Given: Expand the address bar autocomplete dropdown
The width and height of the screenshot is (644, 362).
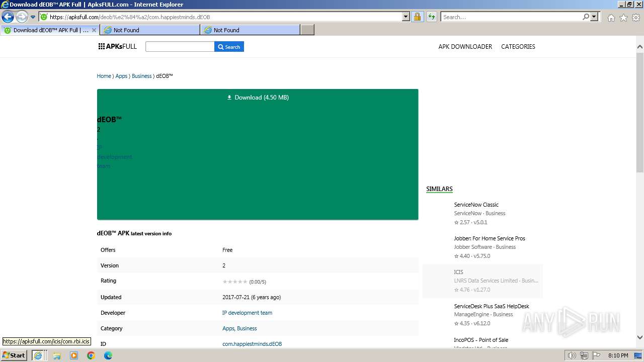Looking at the screenshot, I should (406, 17).
